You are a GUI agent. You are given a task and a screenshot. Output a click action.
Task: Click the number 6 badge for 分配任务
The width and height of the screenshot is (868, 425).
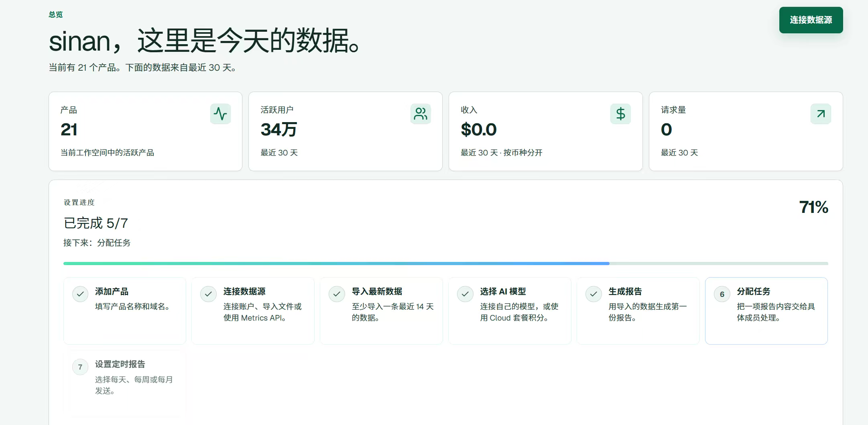click(x=722, y=294)
